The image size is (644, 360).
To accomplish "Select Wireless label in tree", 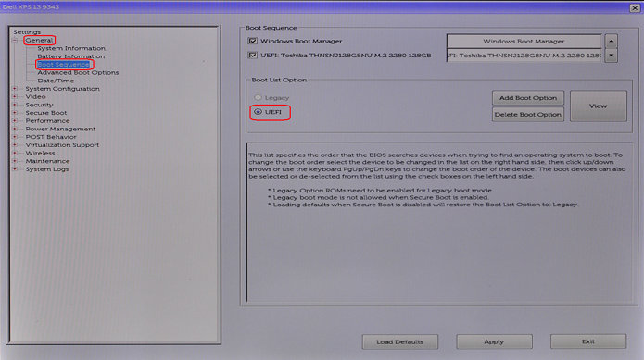I will coord(40,153).
